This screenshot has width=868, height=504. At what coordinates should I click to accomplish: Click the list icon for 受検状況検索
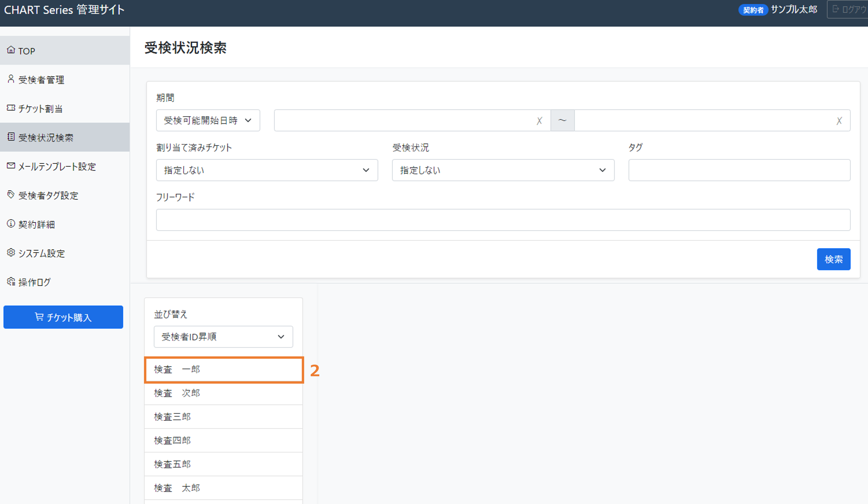point(11,137)
